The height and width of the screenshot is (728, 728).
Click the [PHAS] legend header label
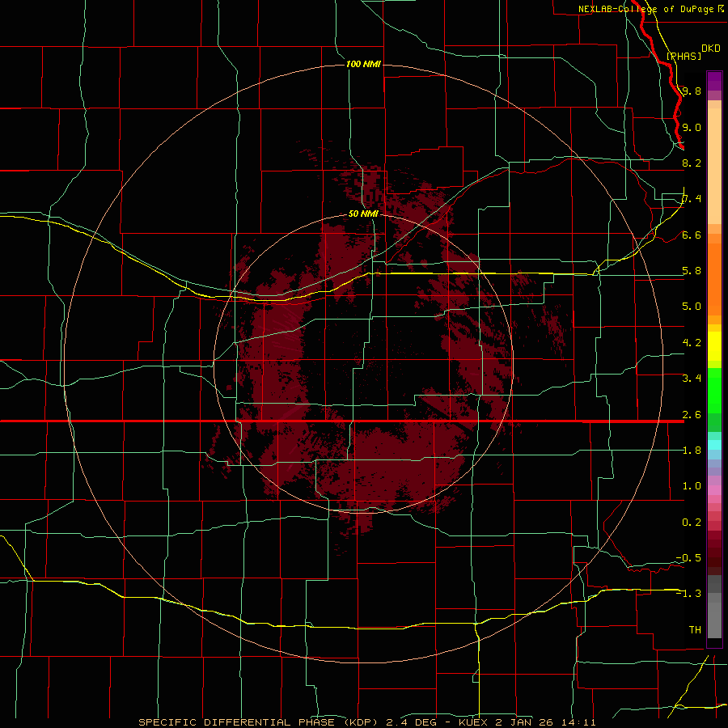[684, 56]
